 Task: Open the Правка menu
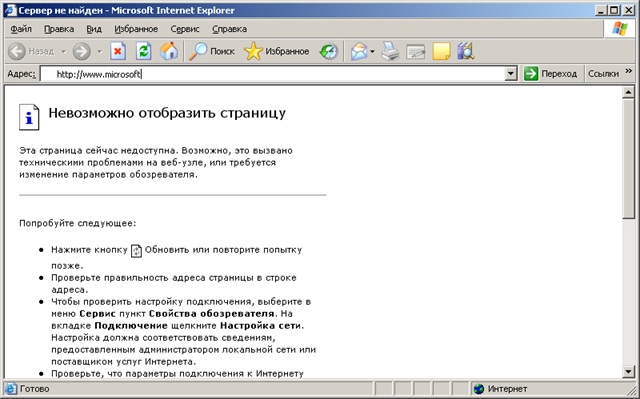(x=59, y=29)
